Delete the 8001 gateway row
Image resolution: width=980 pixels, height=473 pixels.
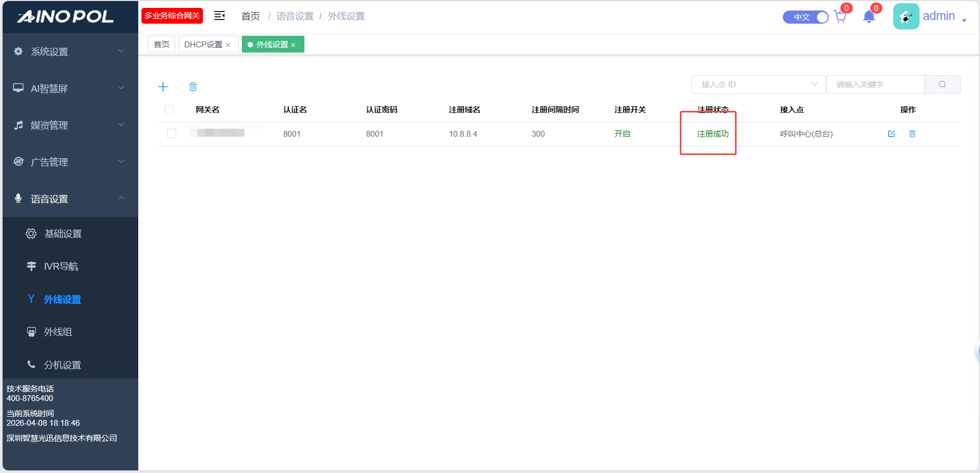coord(912,134)
